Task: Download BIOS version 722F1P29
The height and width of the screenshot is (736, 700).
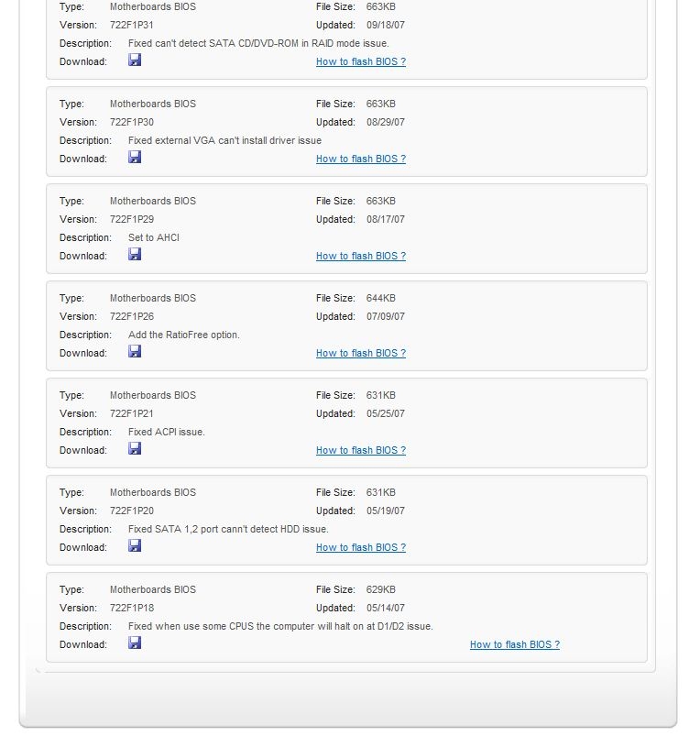Action: (135, 255)
